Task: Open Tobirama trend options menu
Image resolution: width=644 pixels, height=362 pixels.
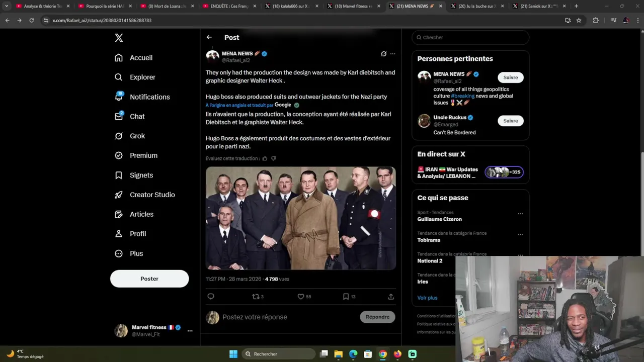Action: coord(520,234)
